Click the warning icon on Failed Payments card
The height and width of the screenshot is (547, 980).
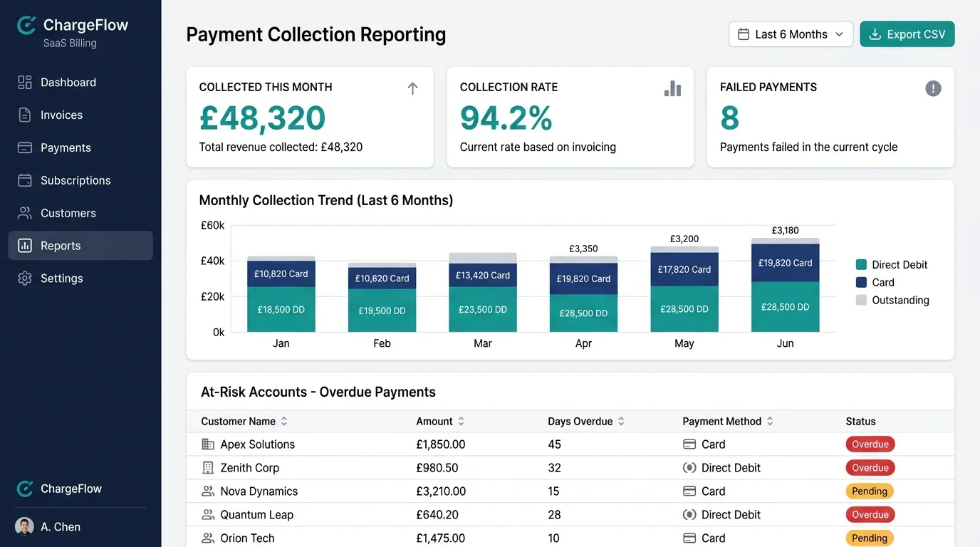pos(933,88)
